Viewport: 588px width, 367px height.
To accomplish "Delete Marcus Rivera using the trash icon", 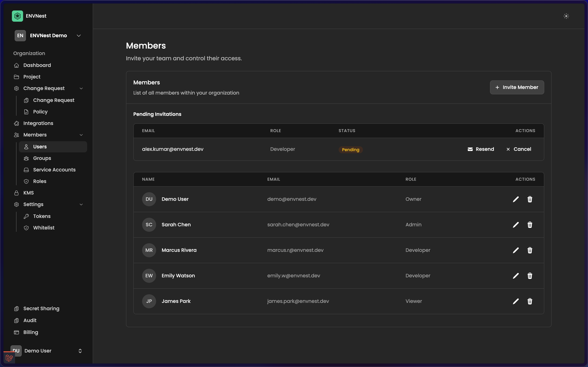I will 530,250.
